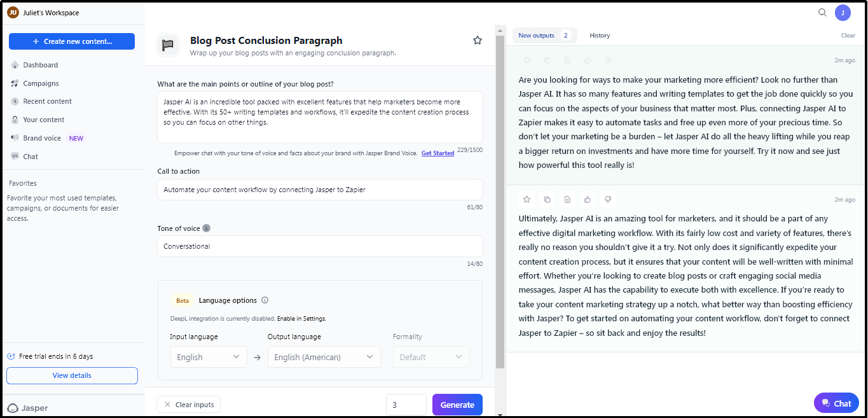
Task: Expand the Input language English dropdown
Action: tap(208, 357)
